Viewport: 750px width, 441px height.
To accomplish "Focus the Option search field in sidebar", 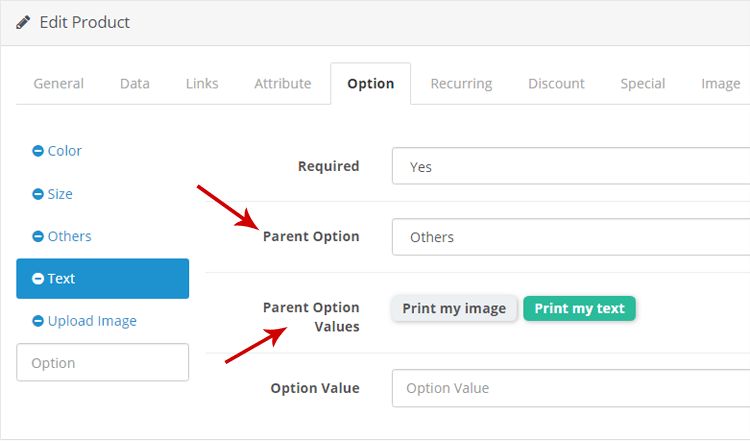I will pyautogui.click(x=102, y=363).
